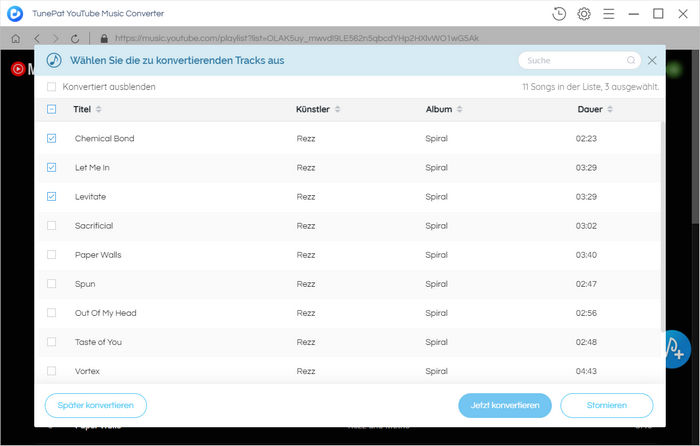Reload the page with refresh icon
The image size is (700, 446).
tap(75, 38)
